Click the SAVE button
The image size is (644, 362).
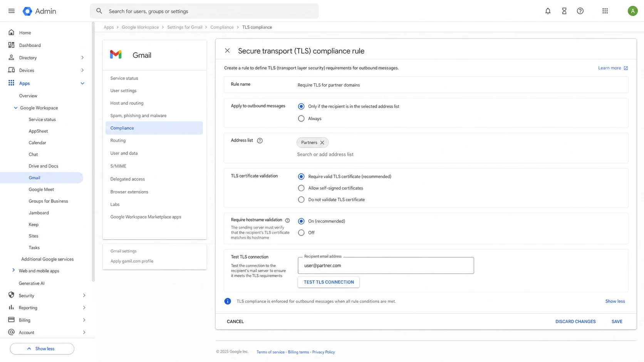617,322
